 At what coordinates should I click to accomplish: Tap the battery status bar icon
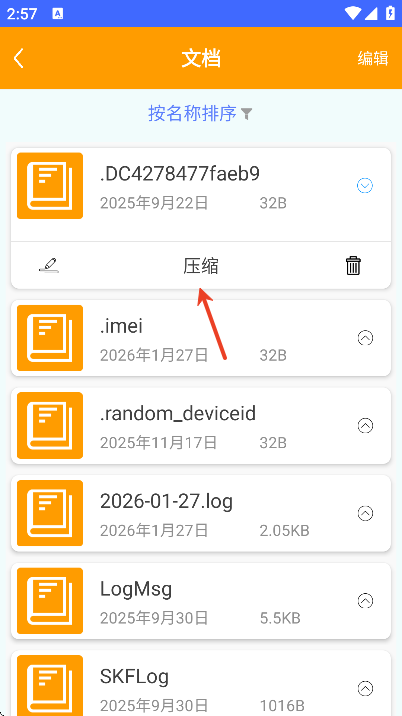pos(390,13)
